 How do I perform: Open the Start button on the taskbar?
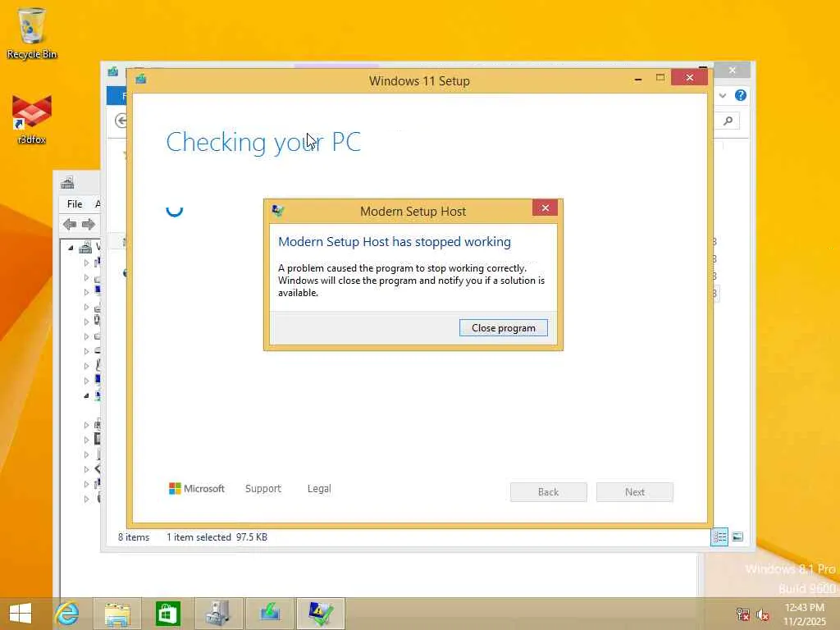point(21,614)
